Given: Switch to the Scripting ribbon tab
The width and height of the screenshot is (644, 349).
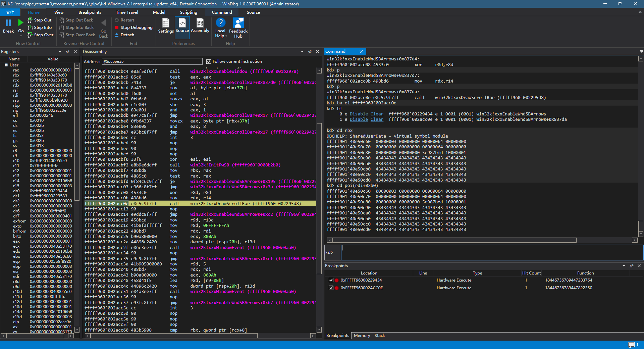Looking at the screenshot, I should (x=189, y=12).
